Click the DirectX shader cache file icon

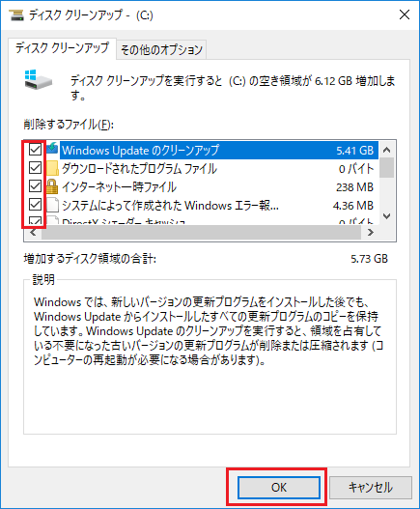[x=52, y=220]
